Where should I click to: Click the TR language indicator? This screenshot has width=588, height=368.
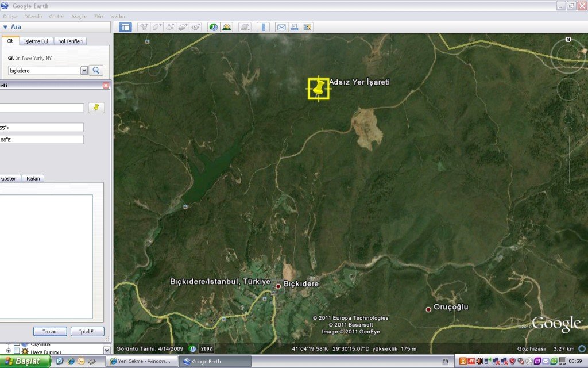point(445,362)
